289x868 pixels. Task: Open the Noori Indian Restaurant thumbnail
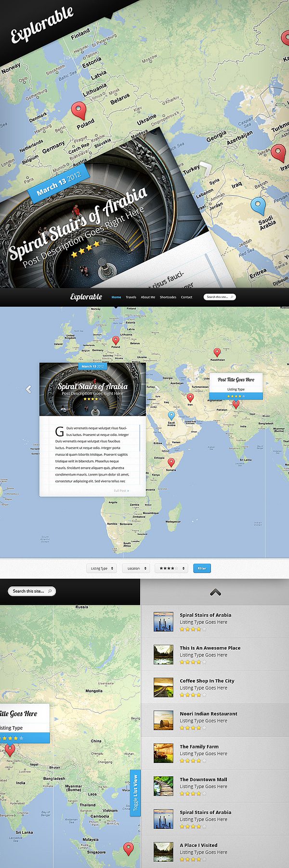click(163, 720)
